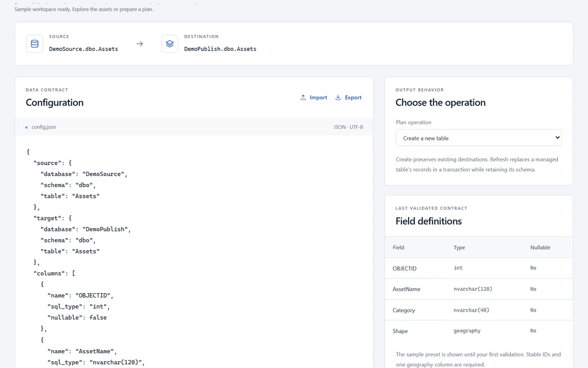Click the int type cell
588x368 pixels.
point(458,268)
